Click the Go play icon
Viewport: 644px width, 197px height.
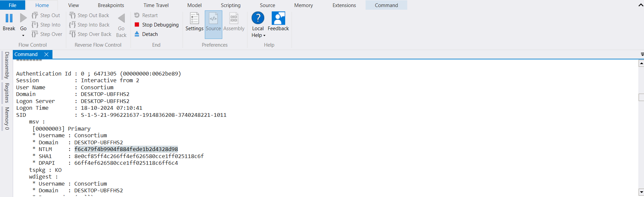[x=23, y=18]
